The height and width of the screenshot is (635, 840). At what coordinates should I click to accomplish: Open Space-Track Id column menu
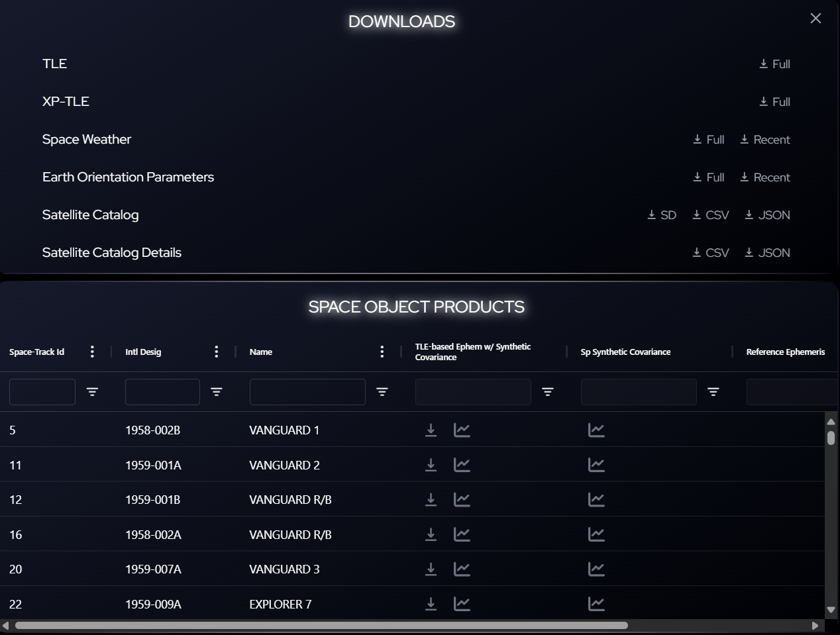(92, 352)
